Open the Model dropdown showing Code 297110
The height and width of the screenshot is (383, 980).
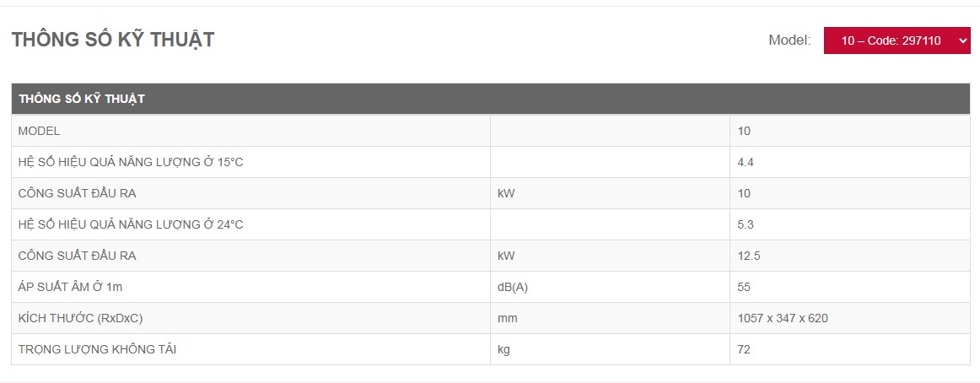pyautogui.click(x=897, y=40)
